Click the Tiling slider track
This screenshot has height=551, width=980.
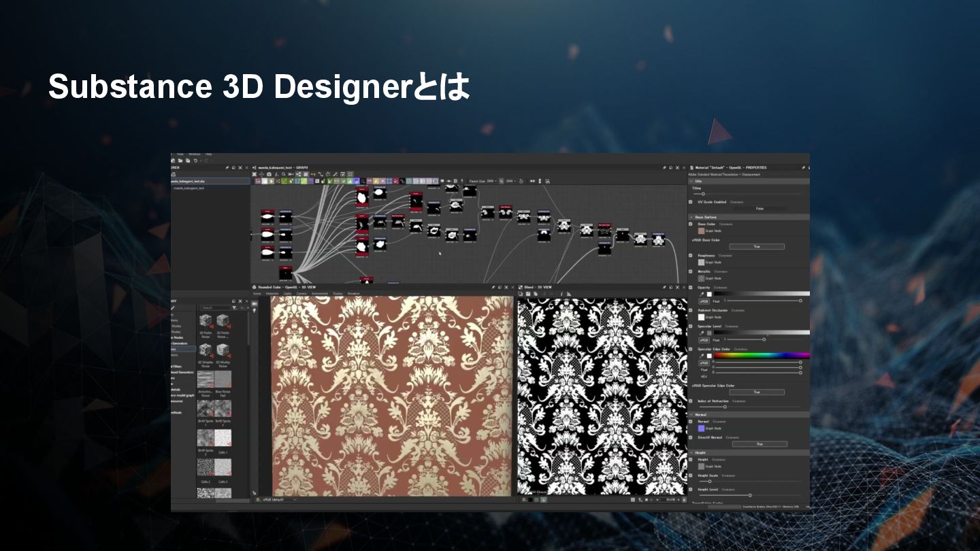[x=747, y=194]
